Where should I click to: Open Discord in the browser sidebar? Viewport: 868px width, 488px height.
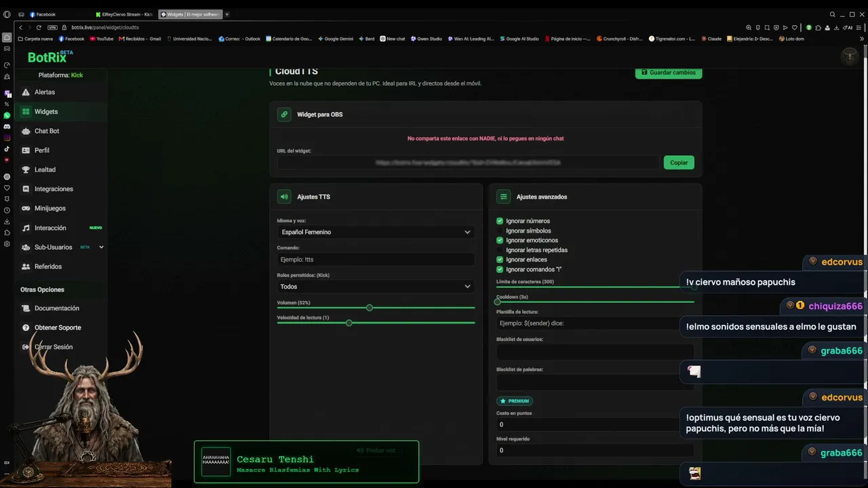point(7,127)
